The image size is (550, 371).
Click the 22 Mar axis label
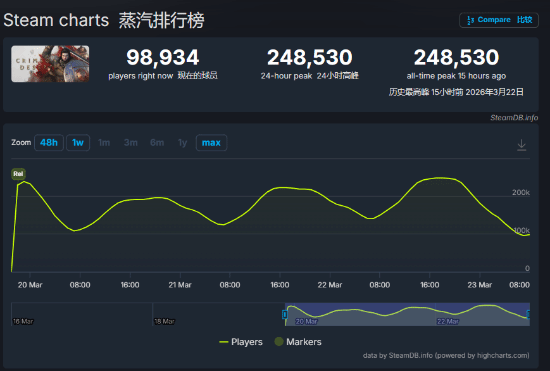point(330,285)
